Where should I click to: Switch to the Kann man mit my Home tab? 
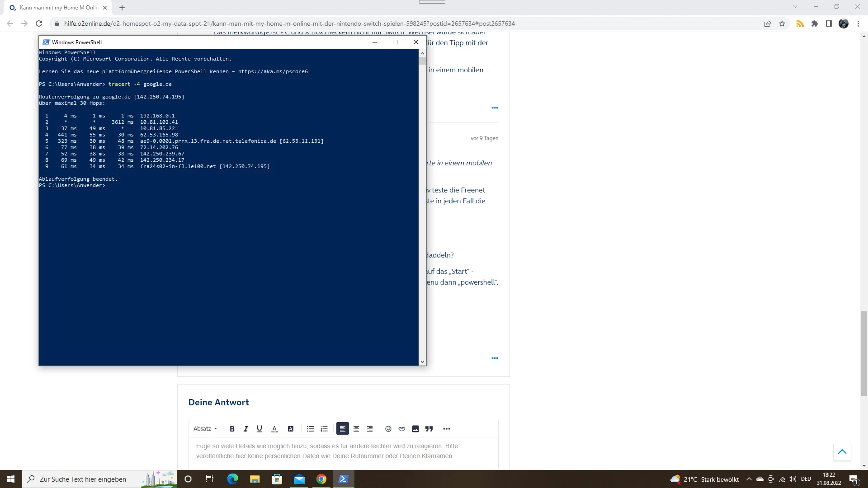59,8
